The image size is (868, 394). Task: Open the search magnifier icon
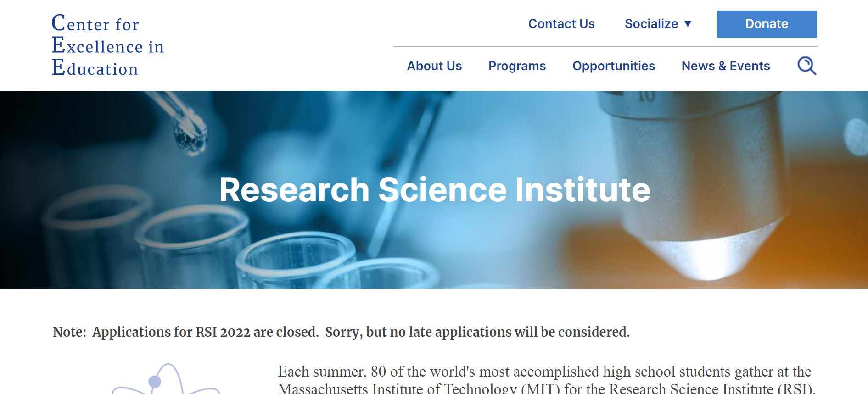806,66
